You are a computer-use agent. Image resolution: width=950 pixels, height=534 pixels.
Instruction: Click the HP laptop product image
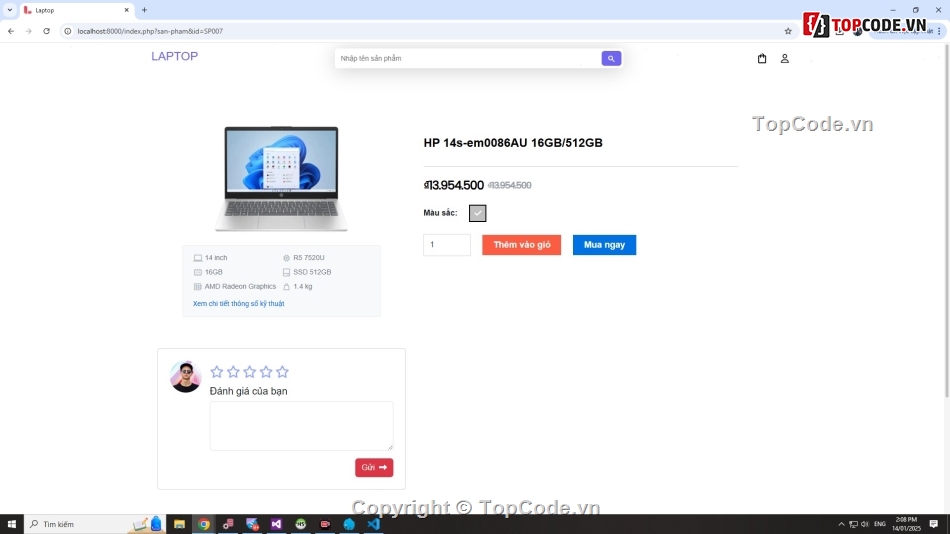tap(281, 179)
